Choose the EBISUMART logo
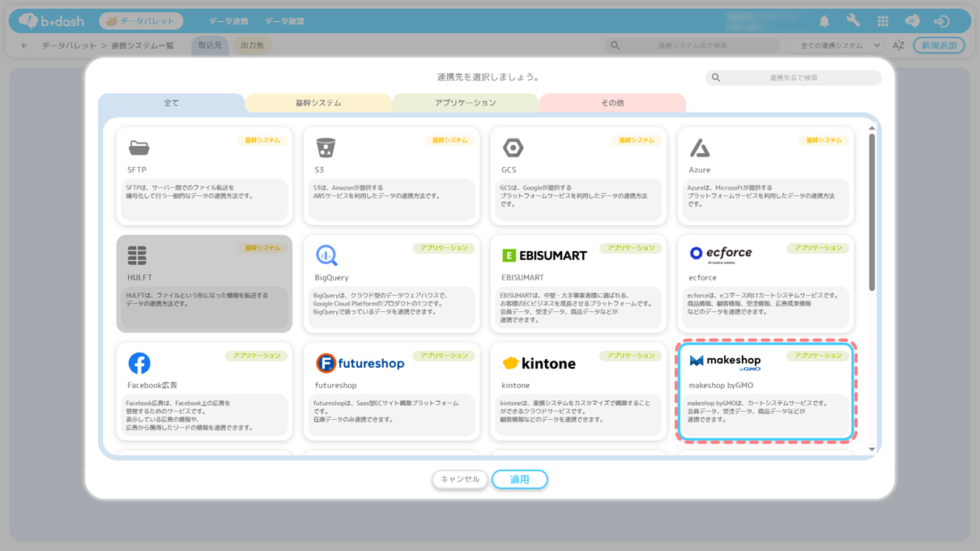Screen dimensions: 980x551 544,255
